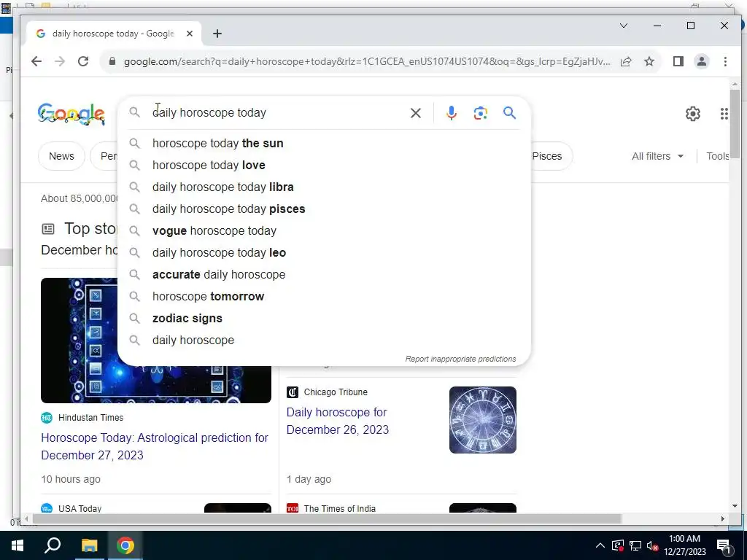Select suggestion 'daily horoscope today leo'

click(324, 253)
